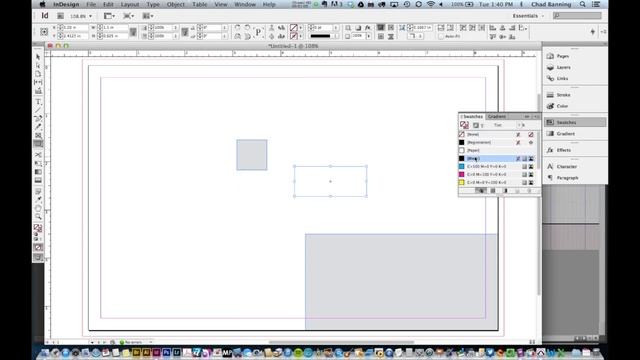Toggle fill and stroke box in toolbox
The width and height of the screenshot is (640, 360).
[38, 228]
